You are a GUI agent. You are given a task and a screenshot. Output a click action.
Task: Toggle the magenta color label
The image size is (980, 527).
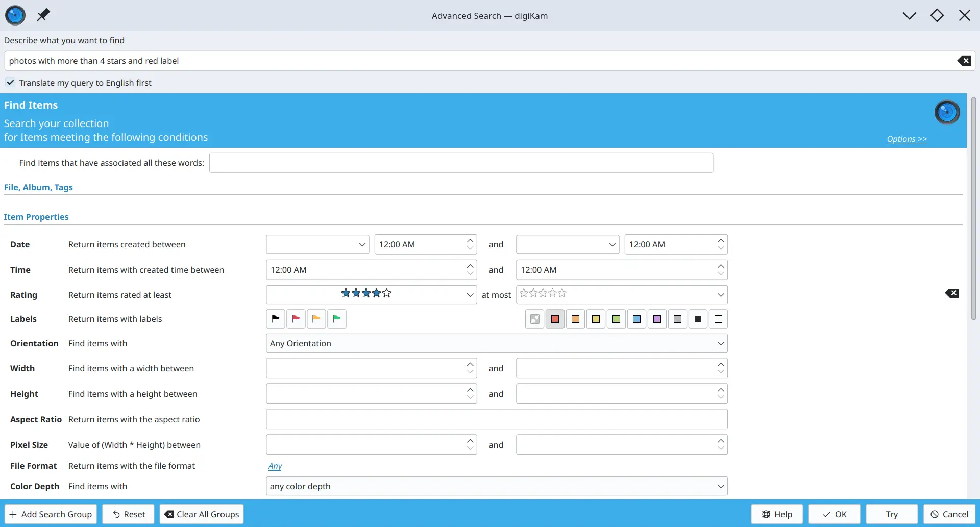click(657, 319)
